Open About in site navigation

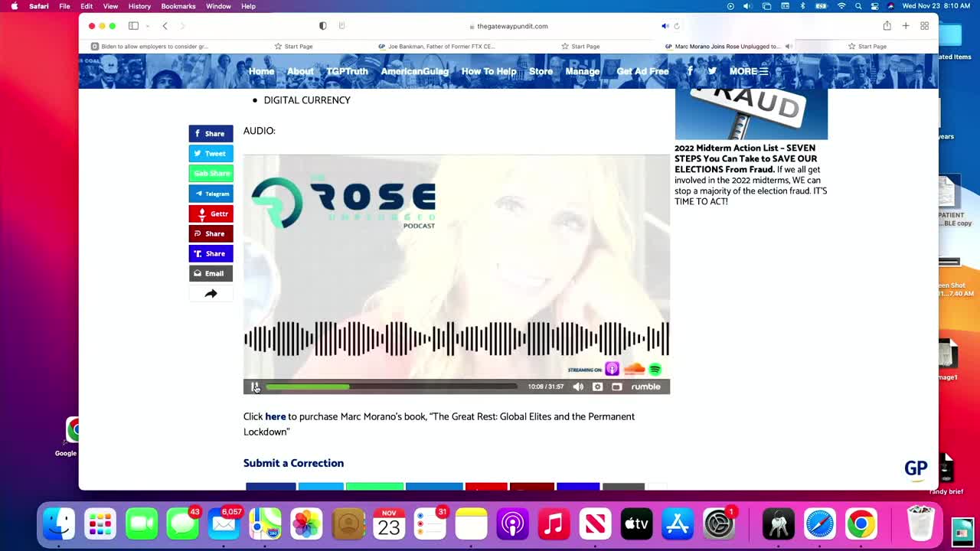300,71
